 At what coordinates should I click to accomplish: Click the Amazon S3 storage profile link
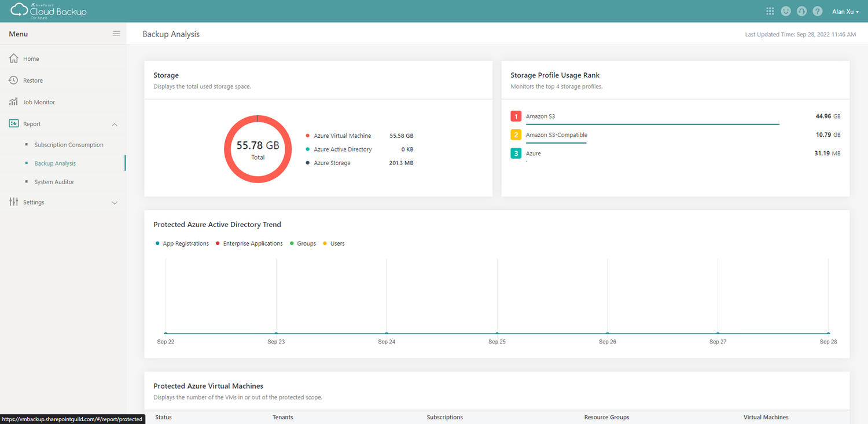(x=540, y=116)
